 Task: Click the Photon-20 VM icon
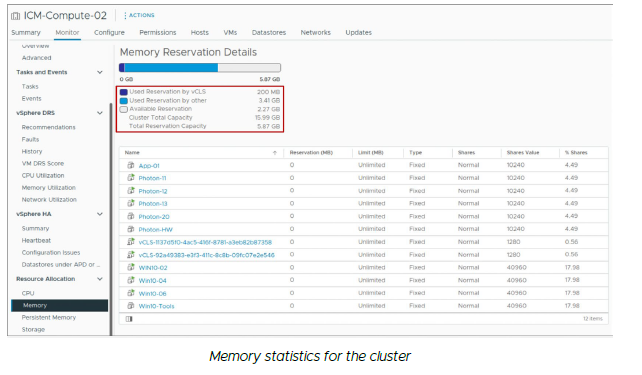click(x=131, y=216)
